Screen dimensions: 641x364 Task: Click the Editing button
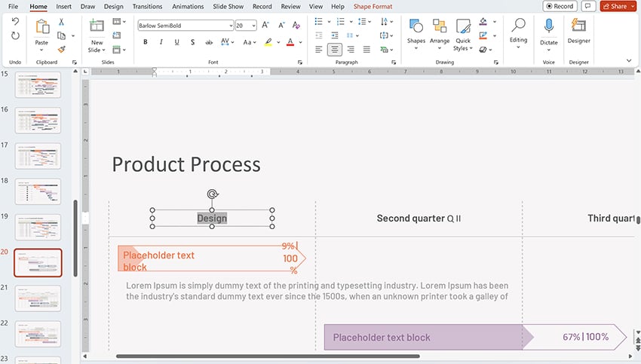coord(518,30)
